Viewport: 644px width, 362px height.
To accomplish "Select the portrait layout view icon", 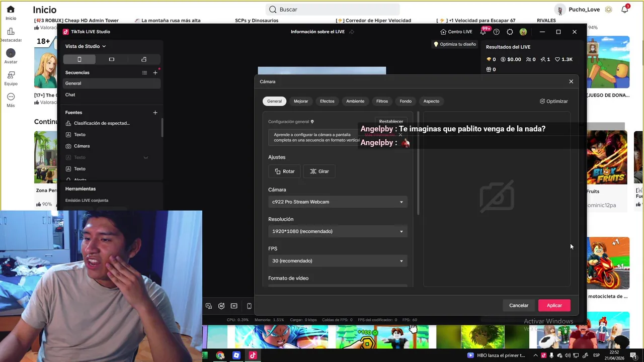I will pyautogui.click(x=79, y=59).
